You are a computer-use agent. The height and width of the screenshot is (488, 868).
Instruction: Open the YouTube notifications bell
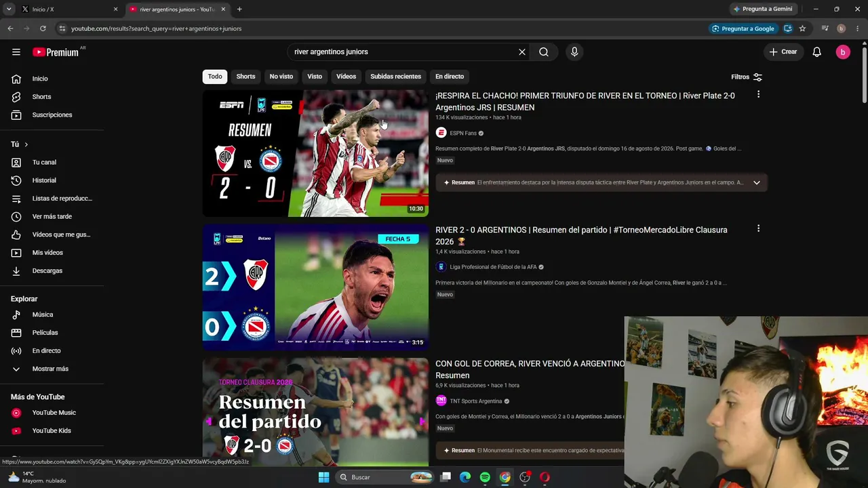pos(817,52)
